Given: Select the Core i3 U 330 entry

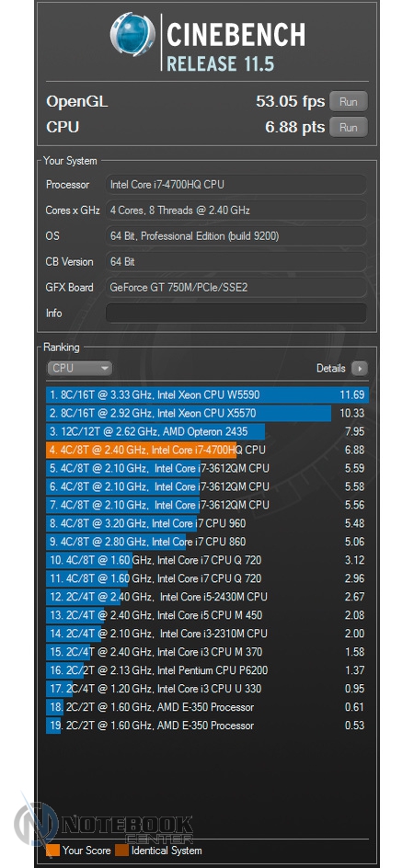Looking at the screenshot, I should pos(207,689).
